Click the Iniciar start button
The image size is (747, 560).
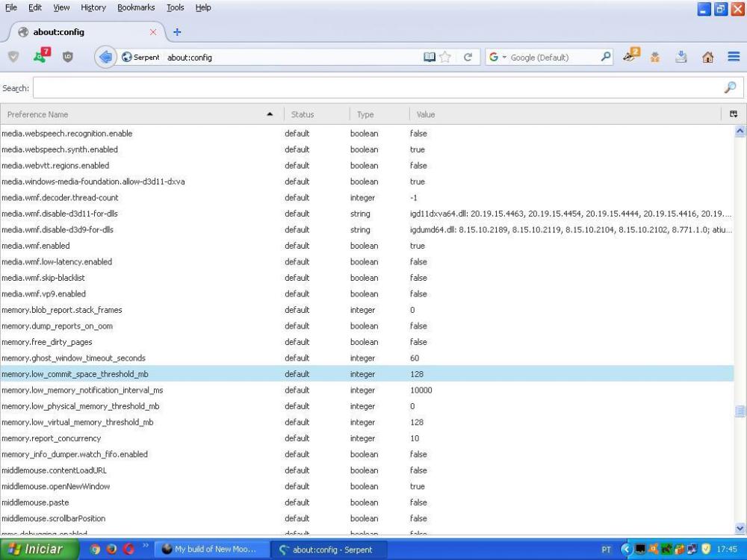point(36,550)
